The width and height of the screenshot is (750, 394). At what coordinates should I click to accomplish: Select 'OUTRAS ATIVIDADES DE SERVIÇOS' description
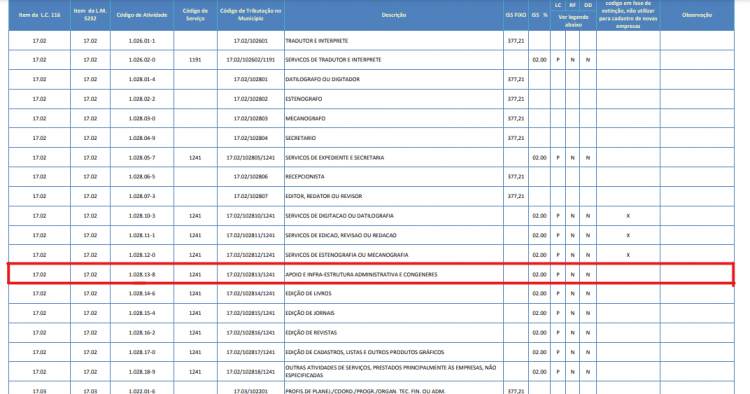391,372
